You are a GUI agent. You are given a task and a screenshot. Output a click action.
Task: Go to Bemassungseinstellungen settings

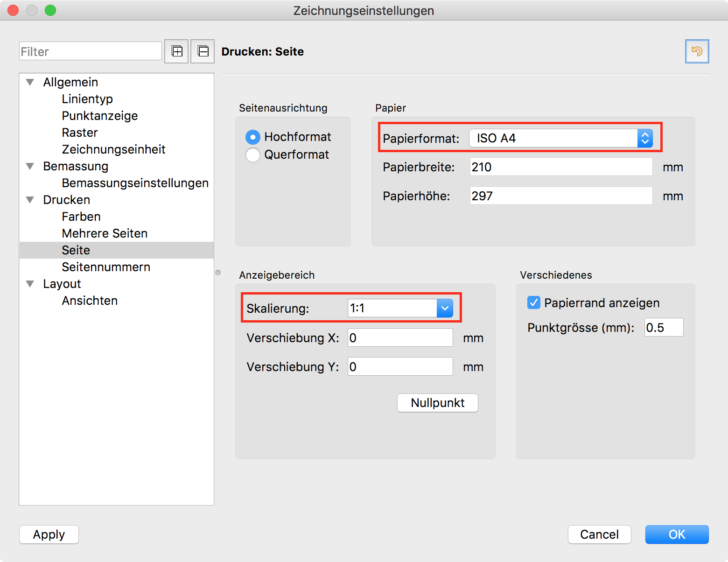(135, 183)
